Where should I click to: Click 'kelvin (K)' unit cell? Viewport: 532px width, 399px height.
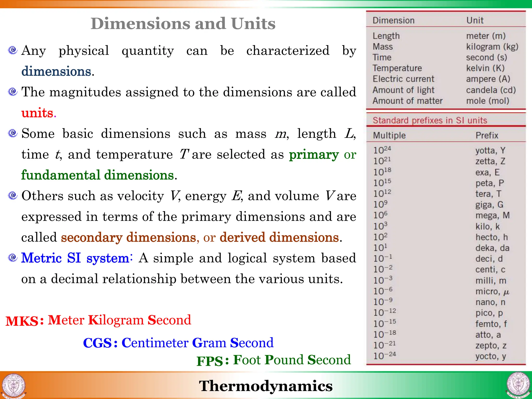(x=485, y=68)
